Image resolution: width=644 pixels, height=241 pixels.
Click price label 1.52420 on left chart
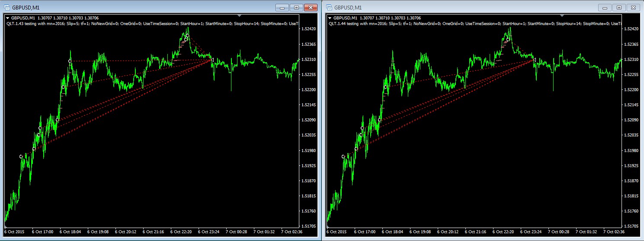point(309,29)
